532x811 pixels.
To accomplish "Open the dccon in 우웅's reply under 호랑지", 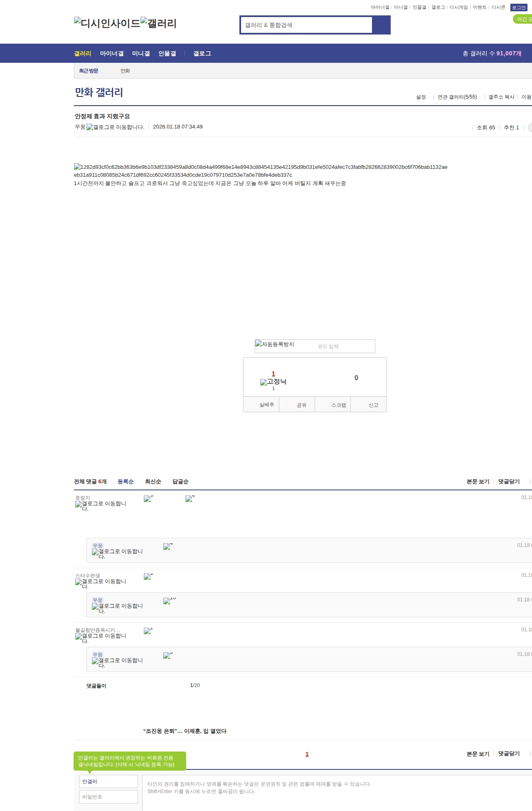I will [x=168, y=546].
